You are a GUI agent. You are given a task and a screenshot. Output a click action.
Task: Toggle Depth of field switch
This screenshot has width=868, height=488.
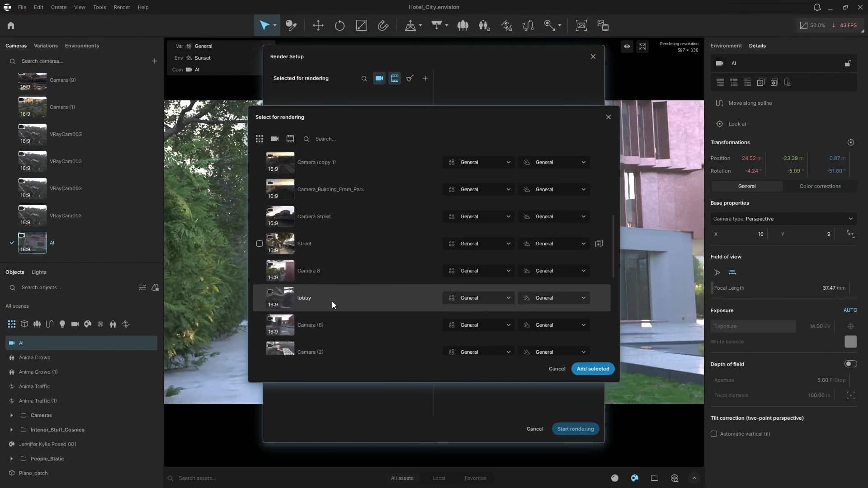click(850, 364)
